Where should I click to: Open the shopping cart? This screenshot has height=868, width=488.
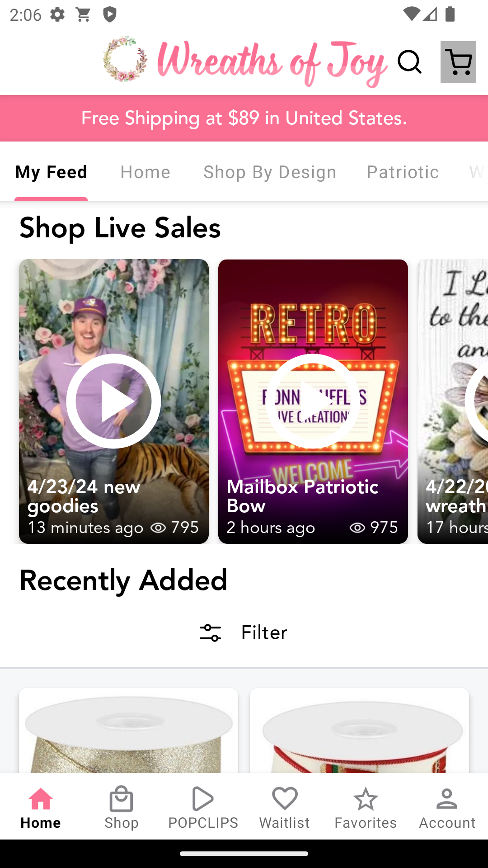tap(458, 62)
